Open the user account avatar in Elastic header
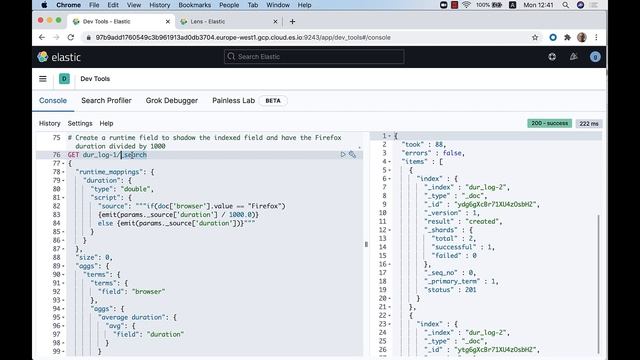Viewport: 640px width, 360px height. pyautogui.click(x=595, y=57)
